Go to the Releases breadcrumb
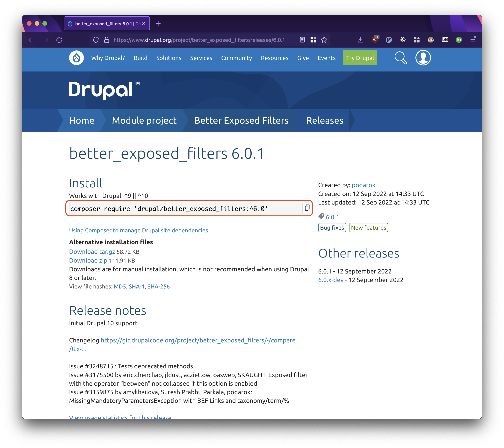The width and height of the screenshot is (504, 448). tap(325, 120)
